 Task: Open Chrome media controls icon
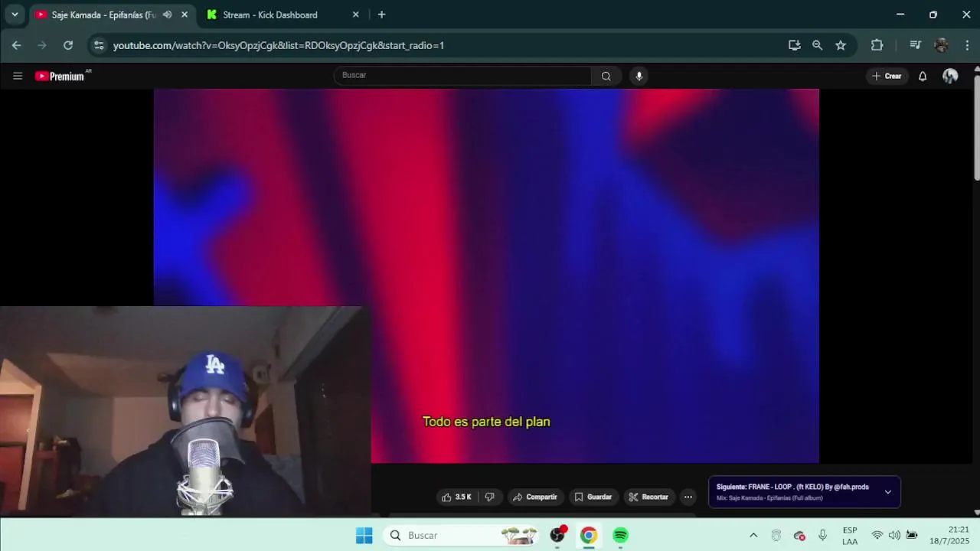pyautogui.click(x=915, y=45)
